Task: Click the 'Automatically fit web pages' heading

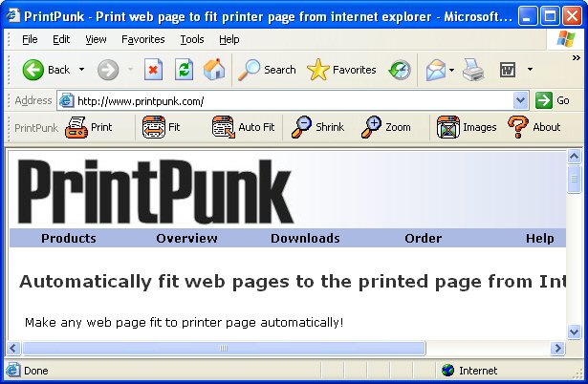Action: (x=293, y=282)
